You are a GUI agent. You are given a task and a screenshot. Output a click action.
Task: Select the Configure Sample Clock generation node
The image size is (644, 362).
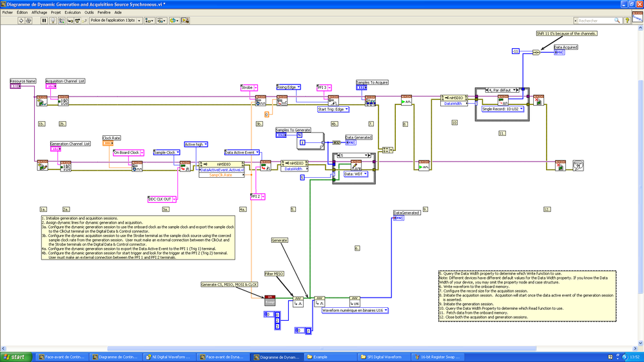point(137,166)
